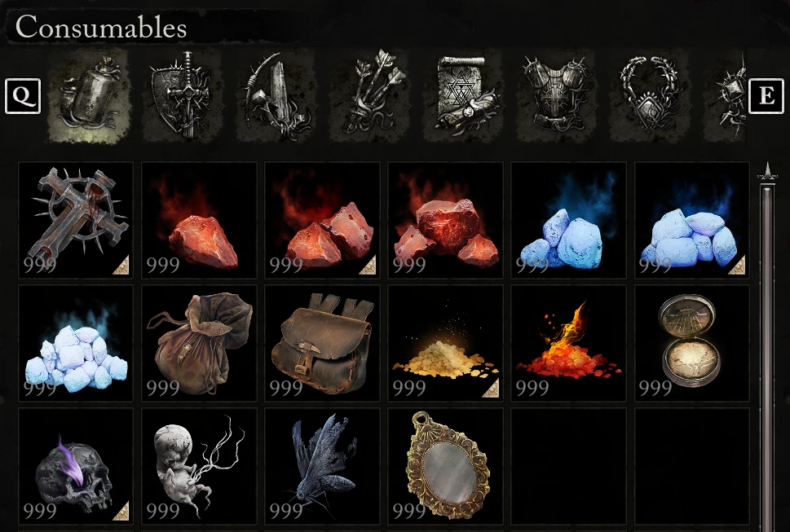Select the silver open locket item
This screenshot has width=790, height=532.
click(x=691, y=343)
